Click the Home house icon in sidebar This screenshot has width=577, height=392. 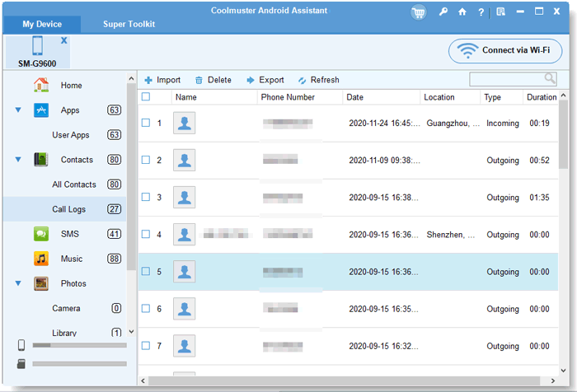(x=41, y=85)
